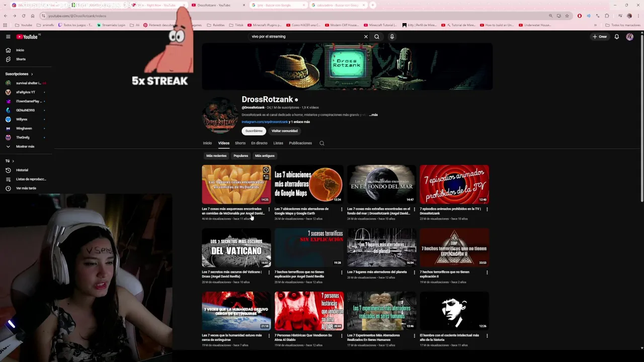This screenshot has width=644, height=362.
Task: Filter videos by Más recientes
Action: 216,156
